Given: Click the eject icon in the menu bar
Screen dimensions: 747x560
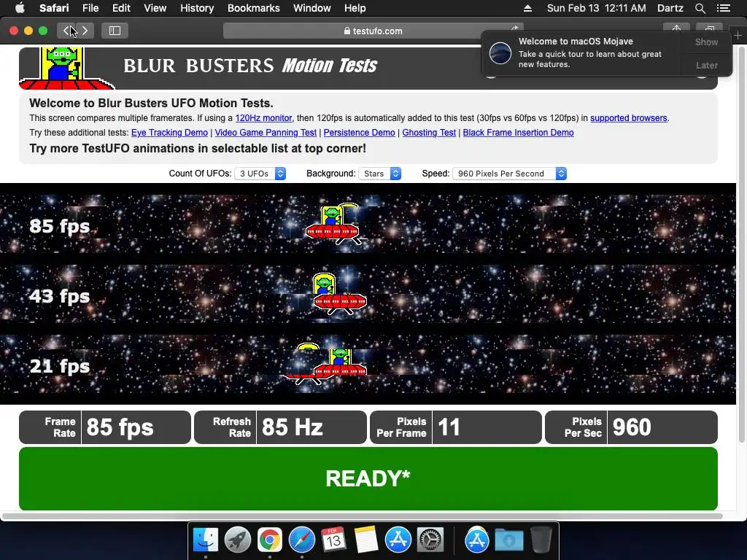Looking at the screenshot, I should click(x=527, y=8).
